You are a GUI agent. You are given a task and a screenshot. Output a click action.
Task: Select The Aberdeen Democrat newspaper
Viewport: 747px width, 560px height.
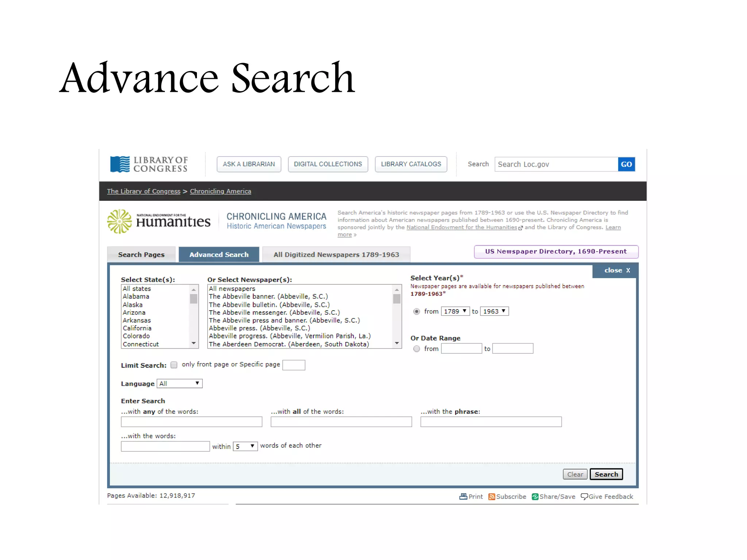(300, 344)
